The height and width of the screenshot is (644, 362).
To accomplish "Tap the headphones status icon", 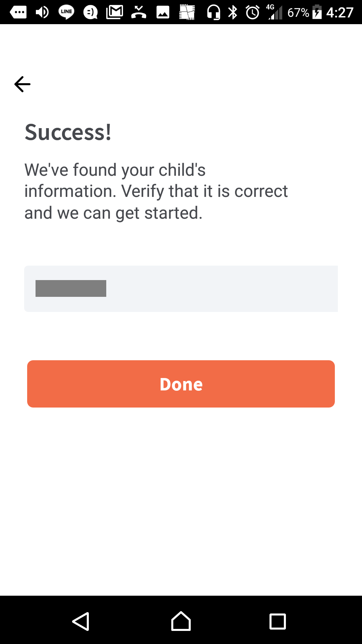I will [214, 12].
